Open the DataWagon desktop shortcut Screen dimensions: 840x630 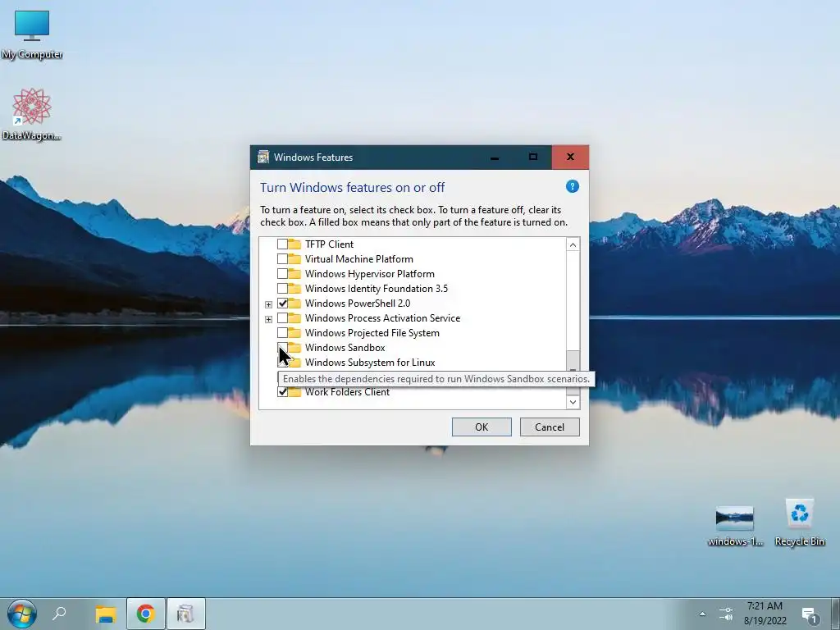[x=32, y=114]
